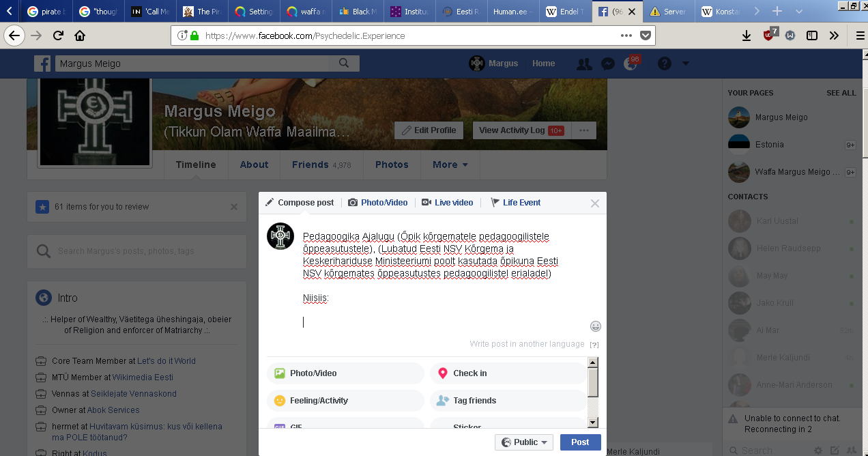The height and width of the screenshot is (456, 868).
Task: Open the friend requests icon
Action: point(584,63)
